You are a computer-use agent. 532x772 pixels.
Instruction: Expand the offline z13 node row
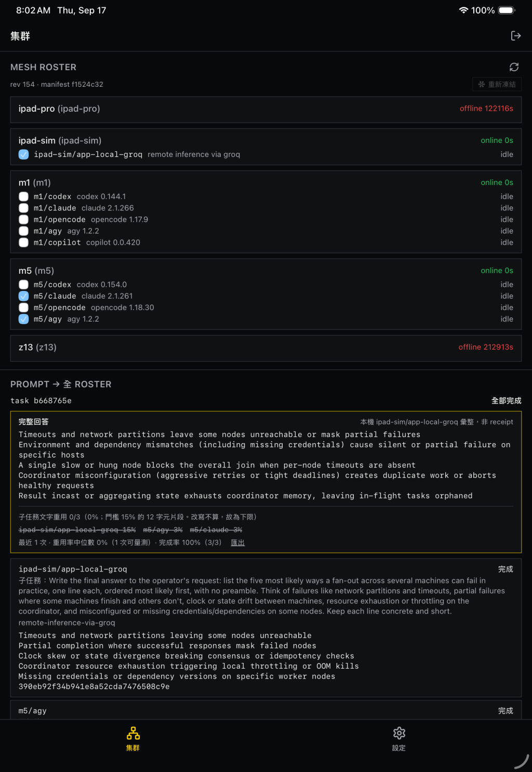pos(266,348)
